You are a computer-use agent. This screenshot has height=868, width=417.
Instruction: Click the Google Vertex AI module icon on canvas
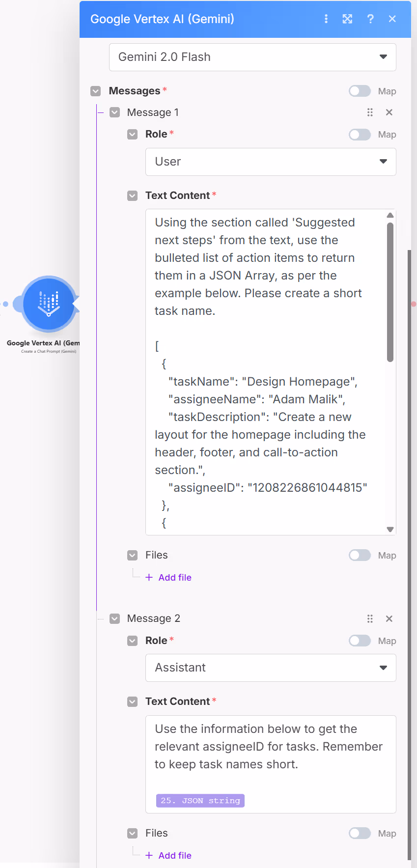[49, 303]
